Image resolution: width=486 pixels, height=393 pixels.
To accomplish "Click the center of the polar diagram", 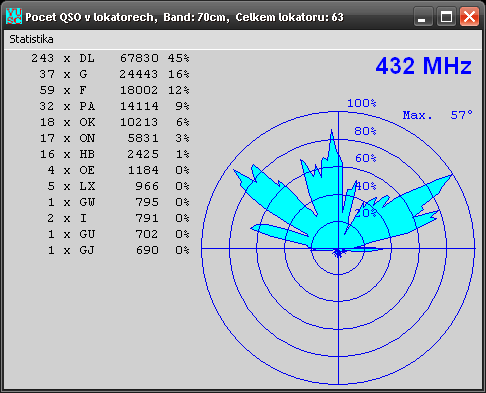I will (x=338, y=248).
